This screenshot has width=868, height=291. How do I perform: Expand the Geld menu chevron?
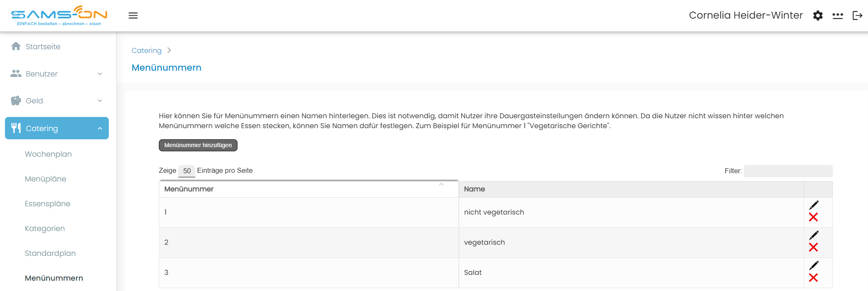[100, 101]
